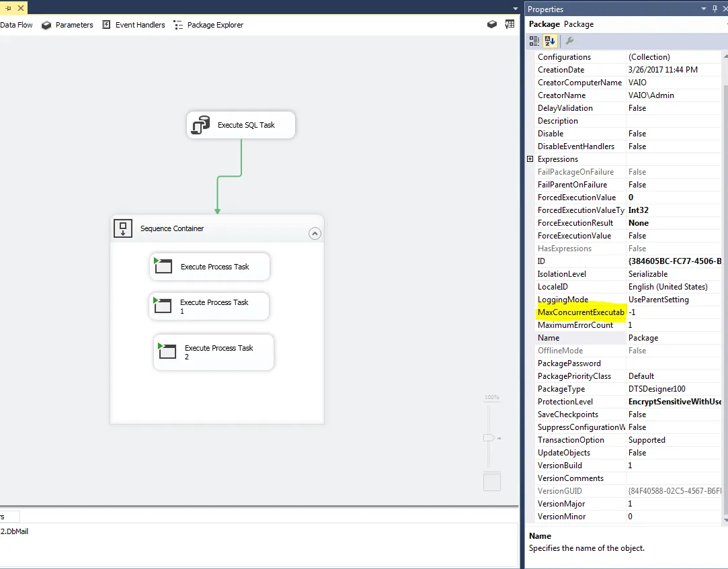
Task: Click the DelayValidation False value
Action: (x=674, y=108)
